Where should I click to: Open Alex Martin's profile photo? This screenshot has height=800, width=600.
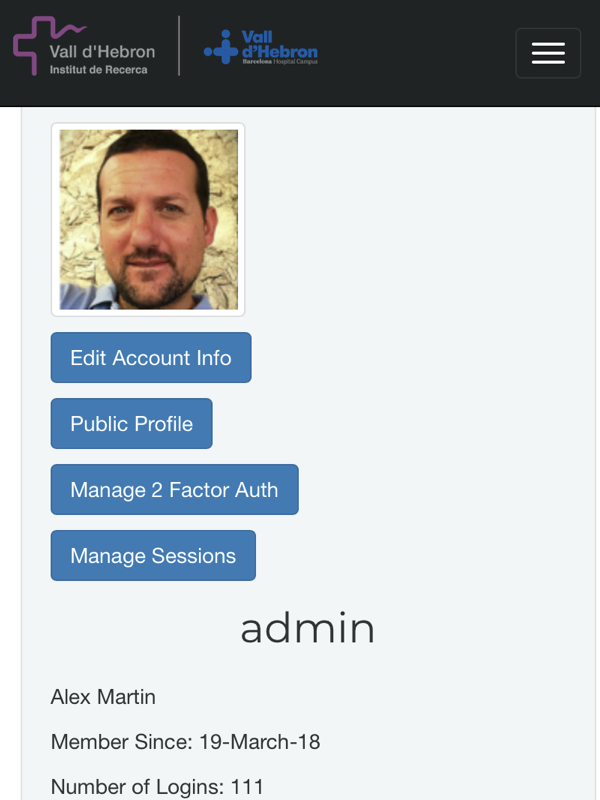coord(148,219)
